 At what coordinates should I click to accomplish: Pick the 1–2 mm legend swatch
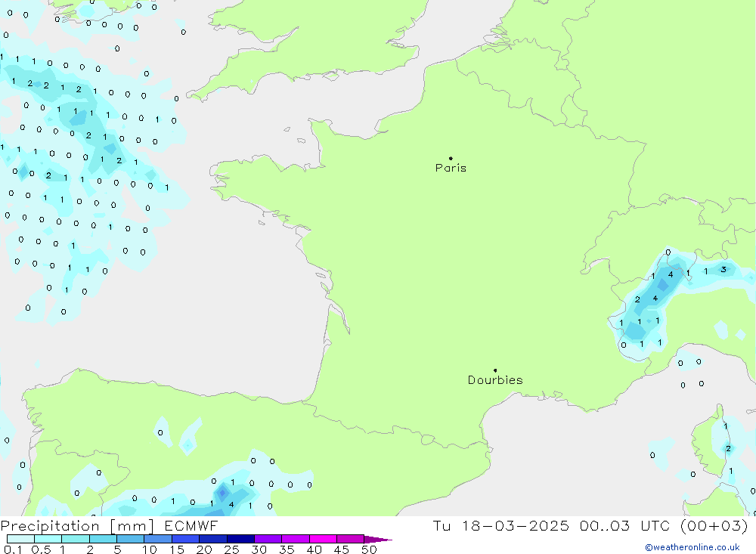(x=76, y=539)
